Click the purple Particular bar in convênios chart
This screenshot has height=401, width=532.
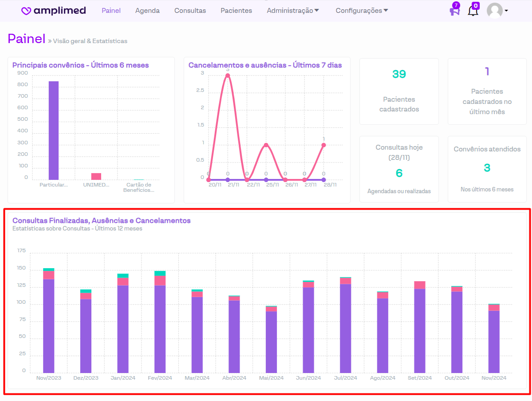(54, 131)
